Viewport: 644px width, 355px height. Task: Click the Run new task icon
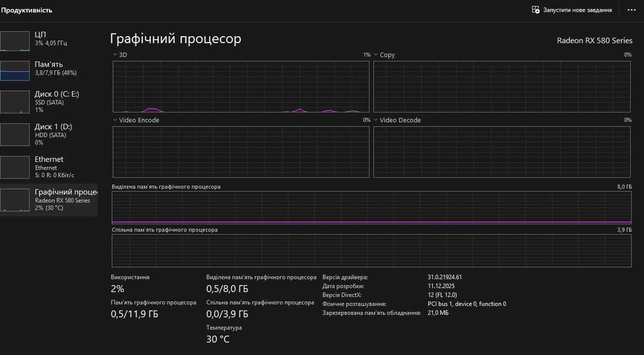pyautogui.click(x=536, y=10)
